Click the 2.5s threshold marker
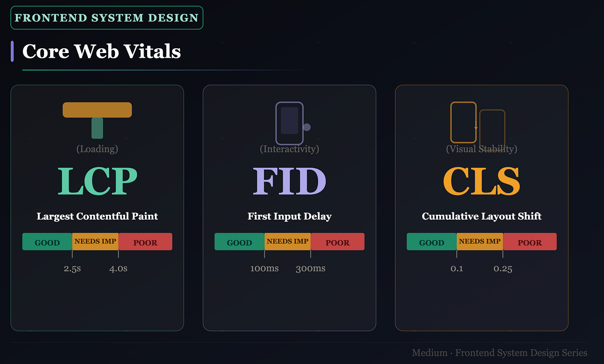Image resolution: width=604 pixels, height=364 pixels. coord(72,268)
